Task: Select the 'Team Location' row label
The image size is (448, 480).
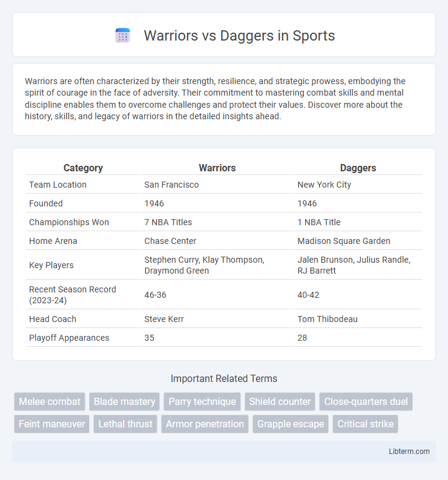Action: point(58,185)
